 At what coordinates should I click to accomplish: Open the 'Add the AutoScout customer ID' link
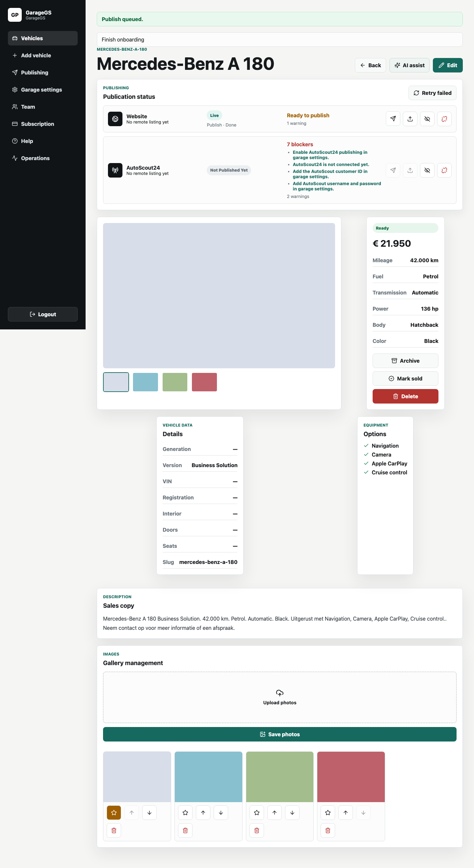click(x=330, y=174)
